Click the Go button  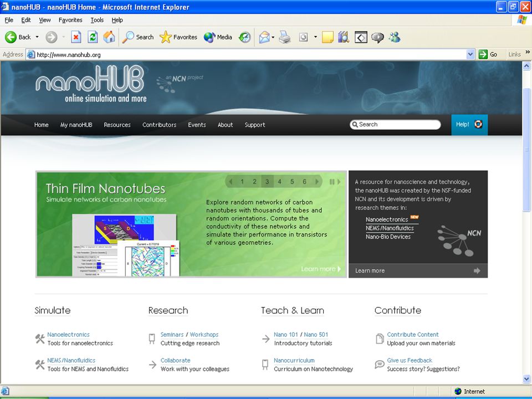[488, 54]
